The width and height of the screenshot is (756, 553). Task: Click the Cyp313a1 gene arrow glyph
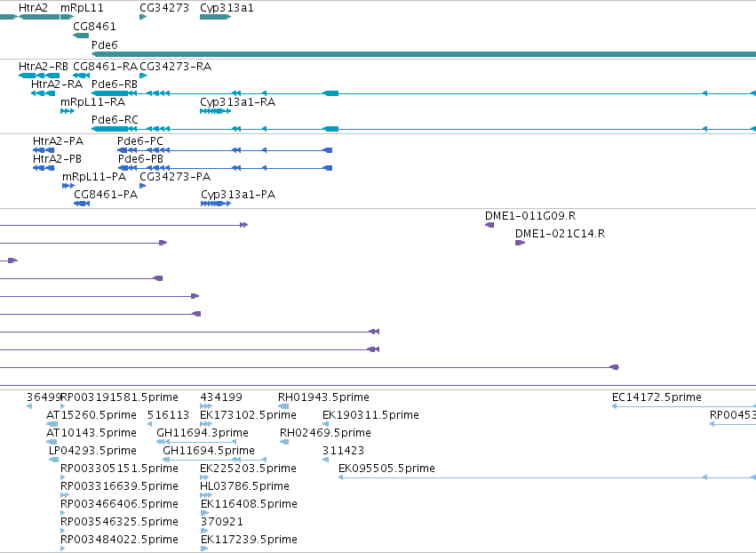click(216, 17)
